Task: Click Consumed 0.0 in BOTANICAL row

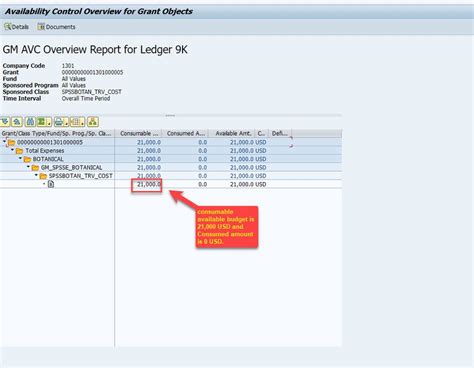Action: point(203,159)
